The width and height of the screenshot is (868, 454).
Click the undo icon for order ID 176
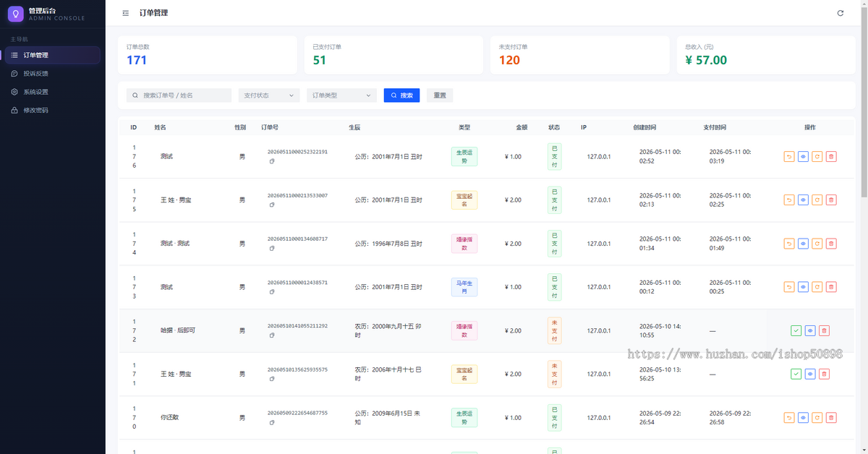789,156
